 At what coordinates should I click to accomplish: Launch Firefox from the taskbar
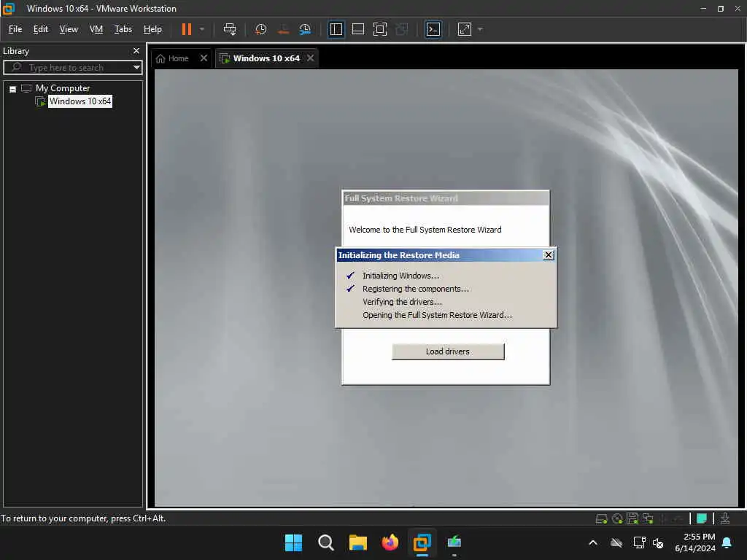tap(390, 542)
